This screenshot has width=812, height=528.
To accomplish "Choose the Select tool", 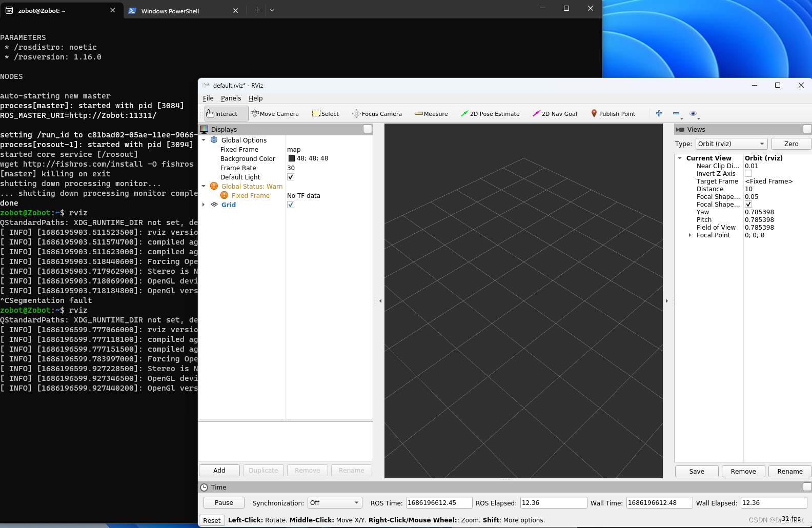I will (326, 114).
